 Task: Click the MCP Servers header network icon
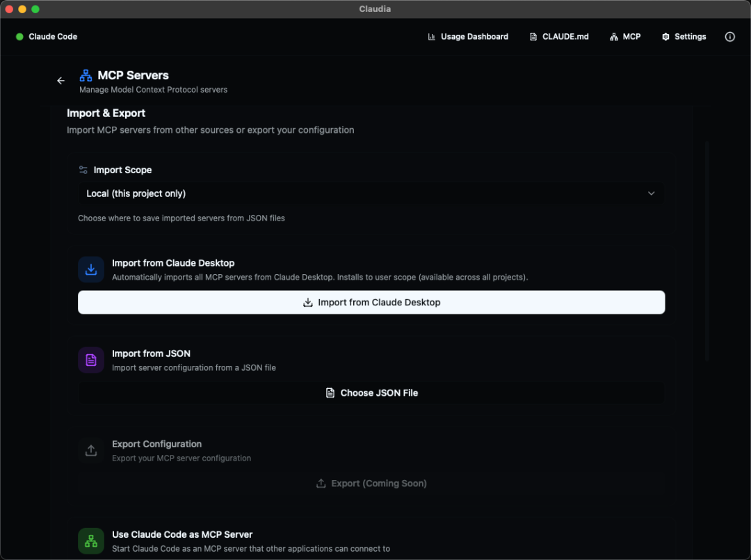click(86, 75)
